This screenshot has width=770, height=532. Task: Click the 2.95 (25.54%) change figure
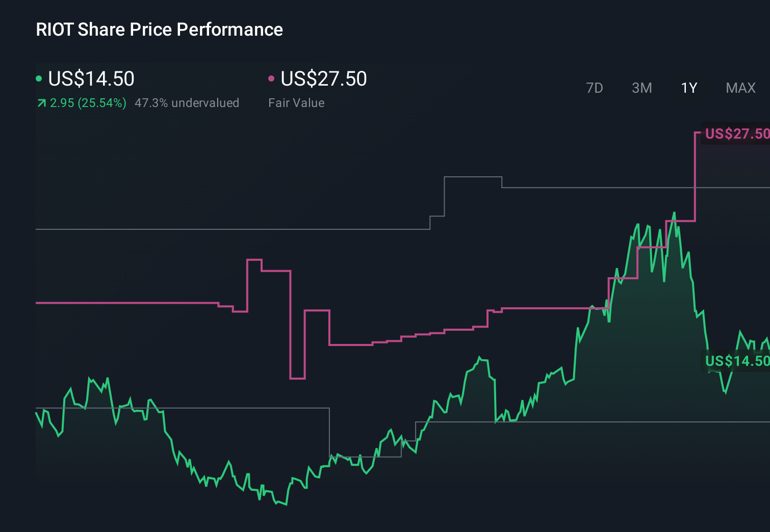click(88, 103)
